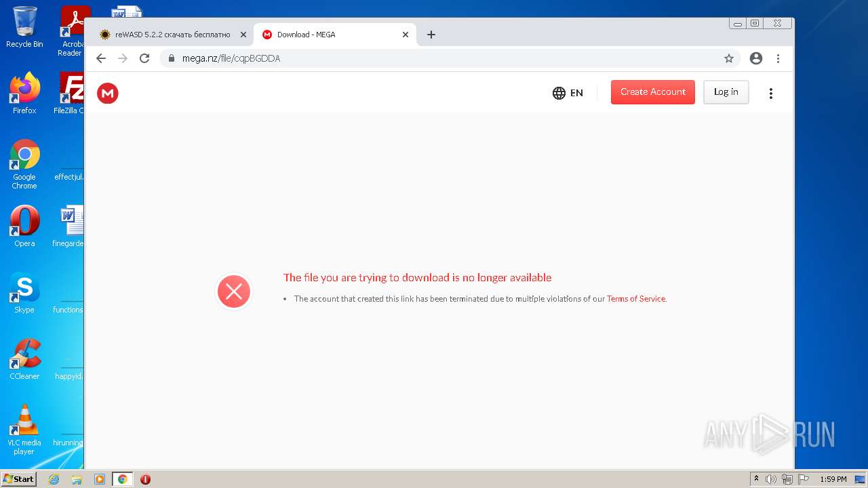Click the Log in button

[x=726, y=92]
